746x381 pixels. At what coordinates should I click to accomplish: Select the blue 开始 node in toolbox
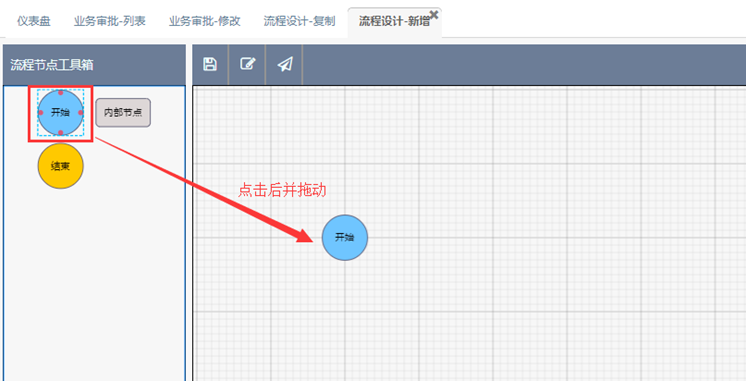click(x=60, y=113)
